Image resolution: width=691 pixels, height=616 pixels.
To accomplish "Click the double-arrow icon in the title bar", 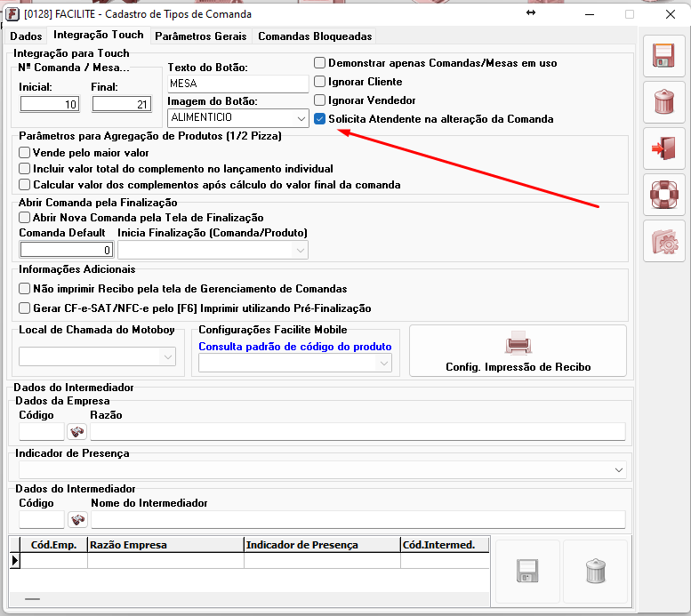I will coord(531,12).
